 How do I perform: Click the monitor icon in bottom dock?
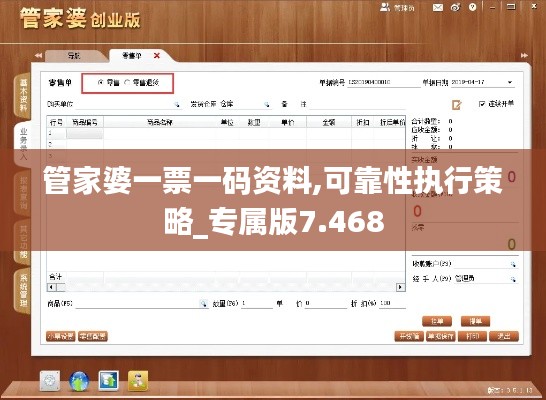[108, 381]
